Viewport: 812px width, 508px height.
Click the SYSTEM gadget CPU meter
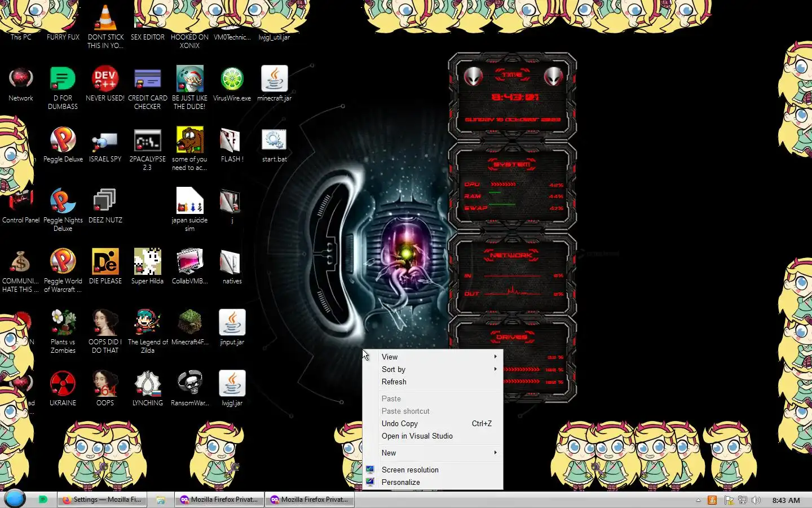(513, 185)
